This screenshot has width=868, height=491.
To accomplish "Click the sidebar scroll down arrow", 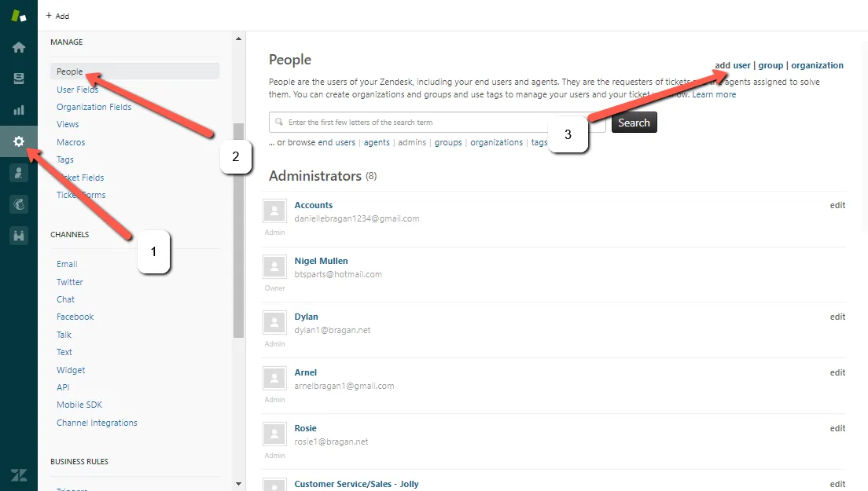I will pyautogui.click(x=238, y=484).
